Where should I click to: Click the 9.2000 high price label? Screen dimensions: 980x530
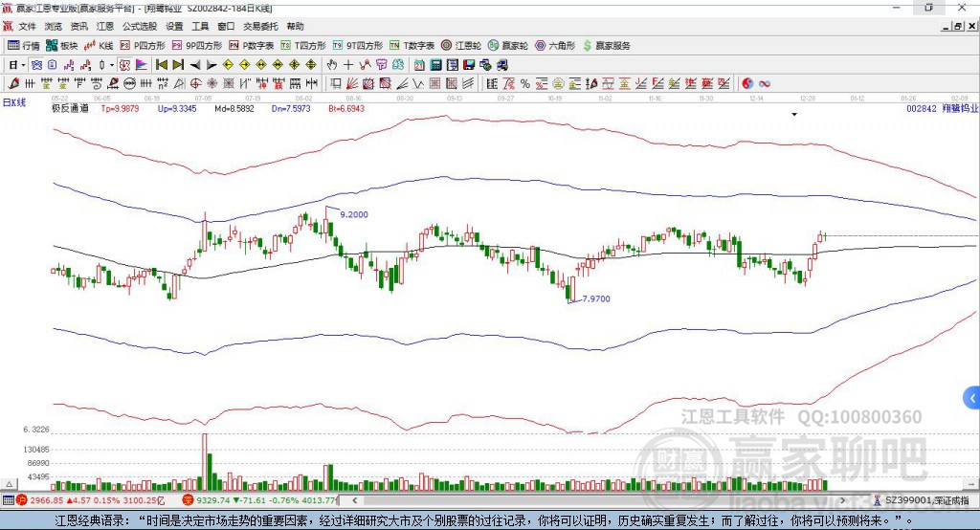pos(354,214)
